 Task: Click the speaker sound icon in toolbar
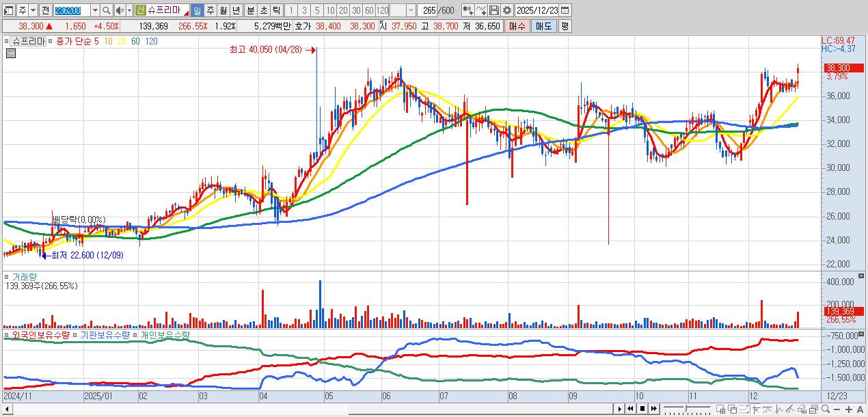pos(119,11)
